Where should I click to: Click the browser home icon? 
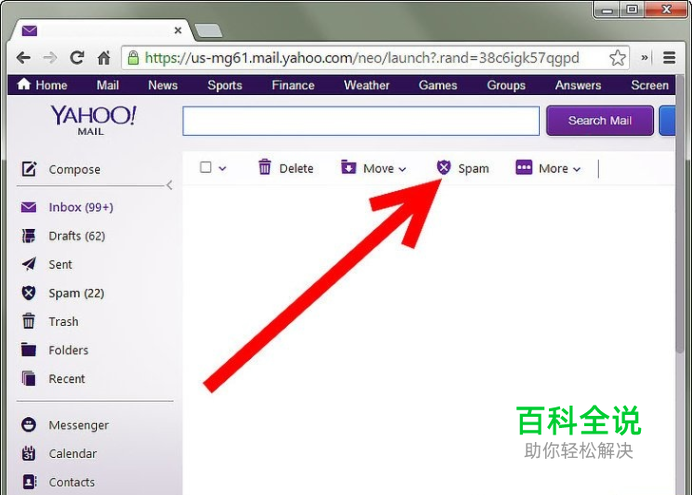[x=104, y=57]
